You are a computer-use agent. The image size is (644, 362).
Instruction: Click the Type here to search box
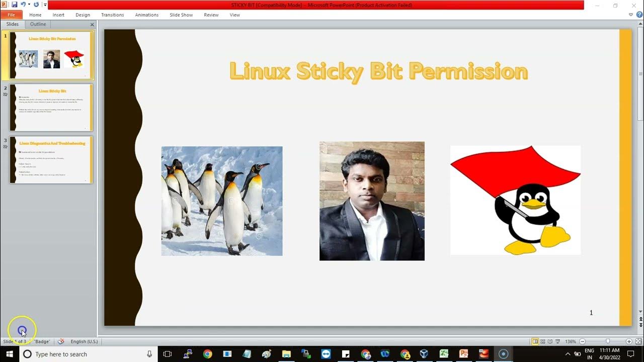coord(89,354)
